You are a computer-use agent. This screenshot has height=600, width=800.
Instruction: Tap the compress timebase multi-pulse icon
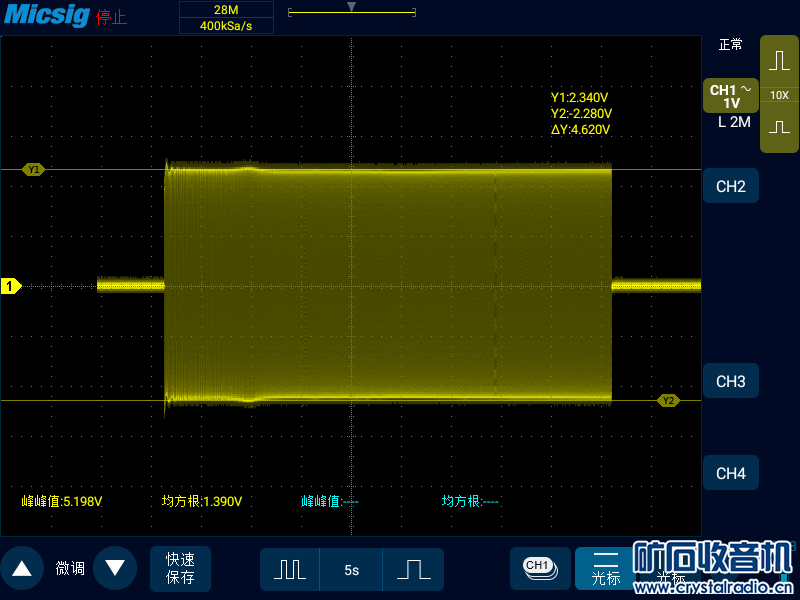[x=290, y=569]
